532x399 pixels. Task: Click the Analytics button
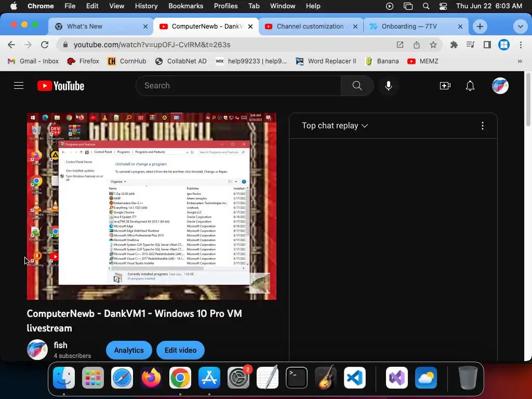[x=129, y=350]
